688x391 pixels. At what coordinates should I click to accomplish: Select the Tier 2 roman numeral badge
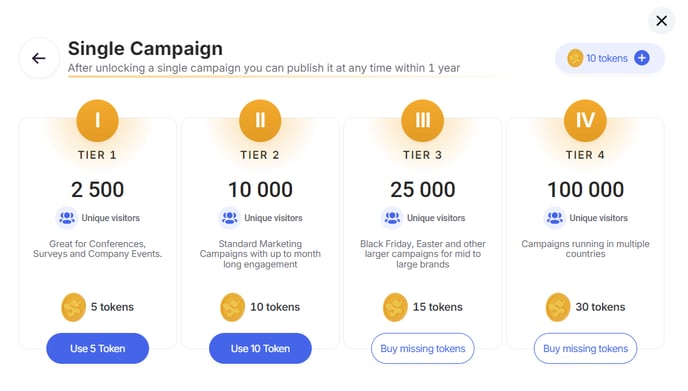pyautogui.click(x=260, y=120)
